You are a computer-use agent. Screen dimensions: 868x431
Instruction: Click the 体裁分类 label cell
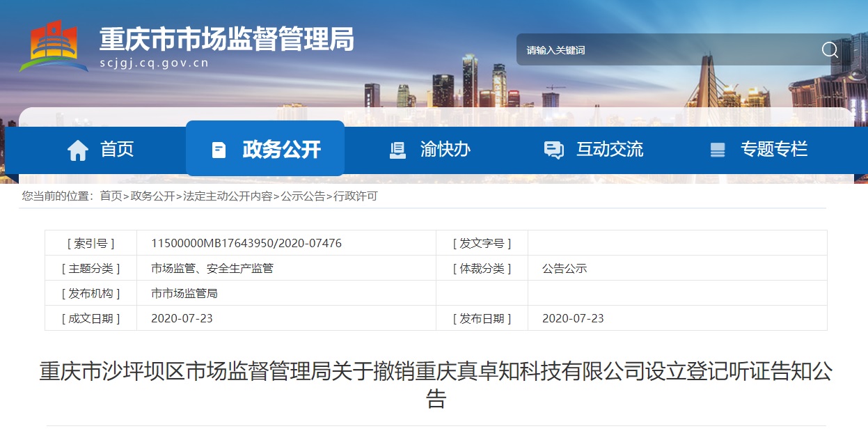[482, 268]
